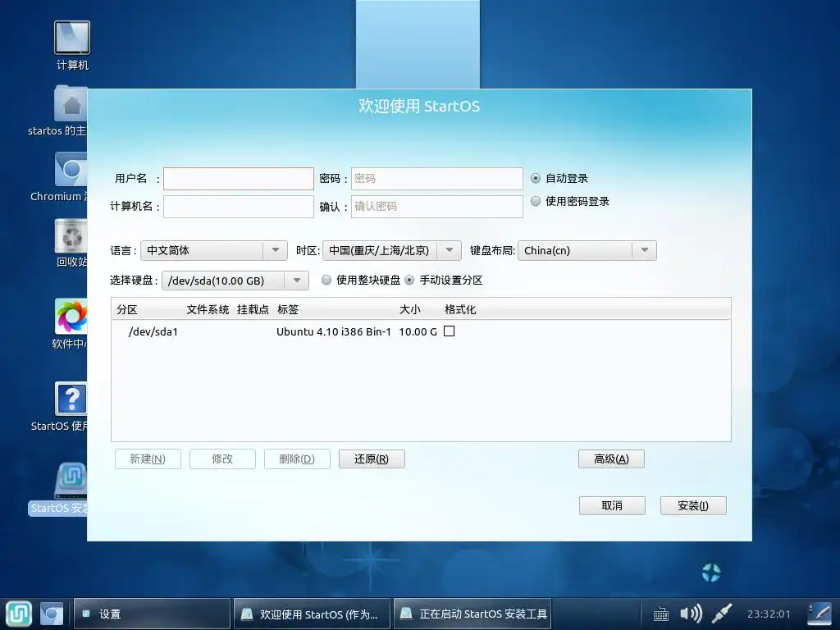Focus the 计算机名 input field
This screenshot has width=840, height=630.
pos(239,206)
